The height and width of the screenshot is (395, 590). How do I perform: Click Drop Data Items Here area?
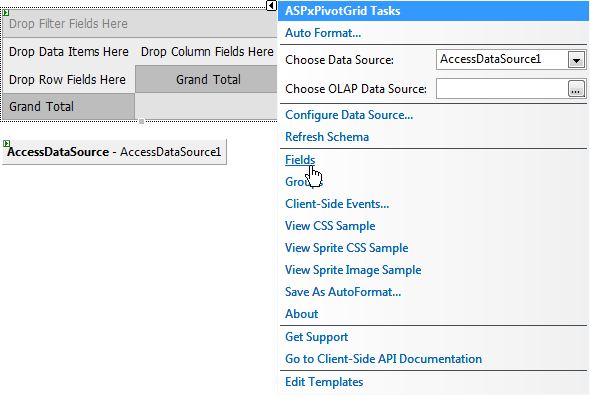(69, 52)
